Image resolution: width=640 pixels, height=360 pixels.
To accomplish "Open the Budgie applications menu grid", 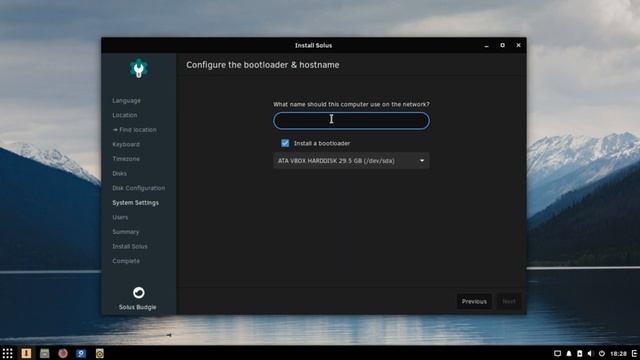I will (x=7, y=353).
